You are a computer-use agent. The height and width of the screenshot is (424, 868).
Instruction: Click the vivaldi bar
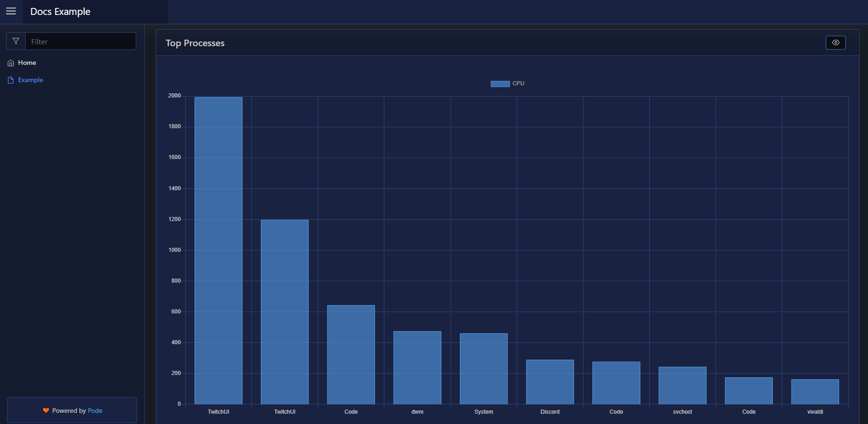pos(815,391)
